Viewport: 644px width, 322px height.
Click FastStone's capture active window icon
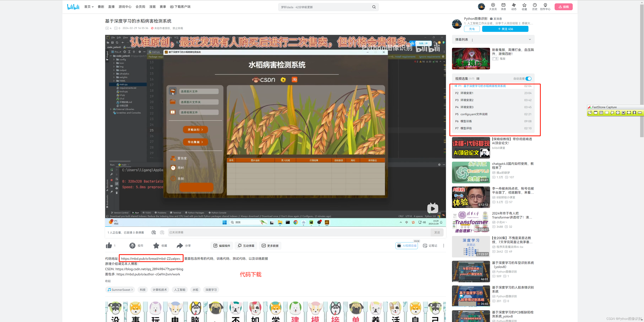pos(596,113)
